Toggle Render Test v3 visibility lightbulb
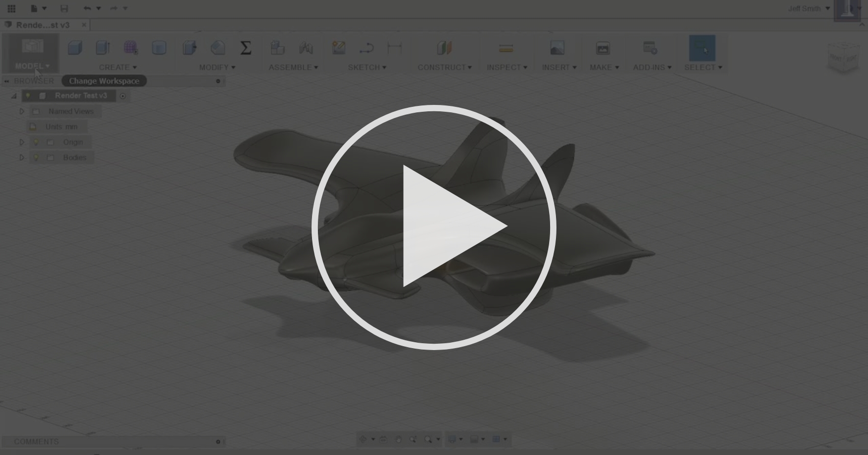The width and height of the screenshot is (868, 455). (28, 96)
